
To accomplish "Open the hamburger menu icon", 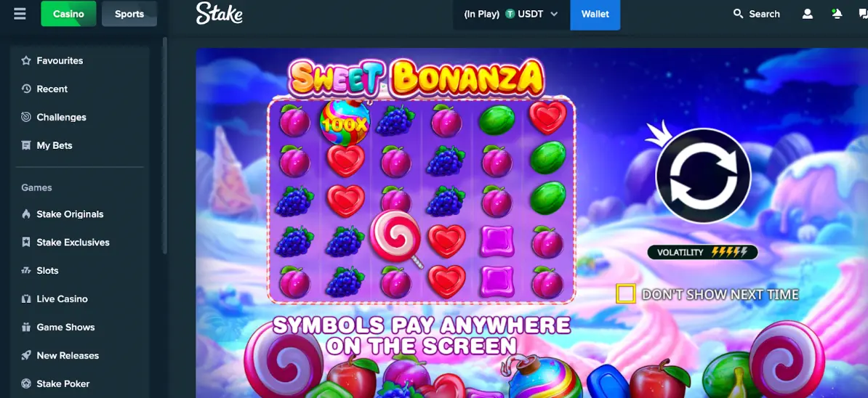I will (x=20, y=14).
